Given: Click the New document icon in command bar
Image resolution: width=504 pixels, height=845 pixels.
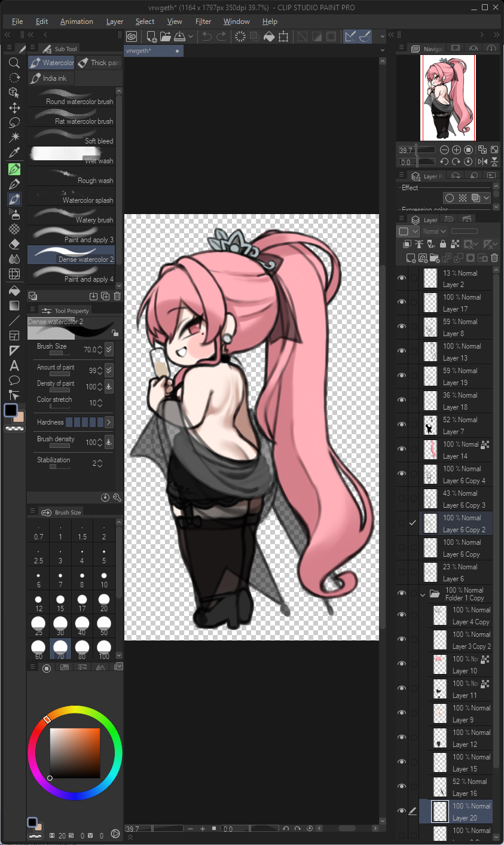Looking at the screenshot, I should pyautogui.click(x=152, y=36).
